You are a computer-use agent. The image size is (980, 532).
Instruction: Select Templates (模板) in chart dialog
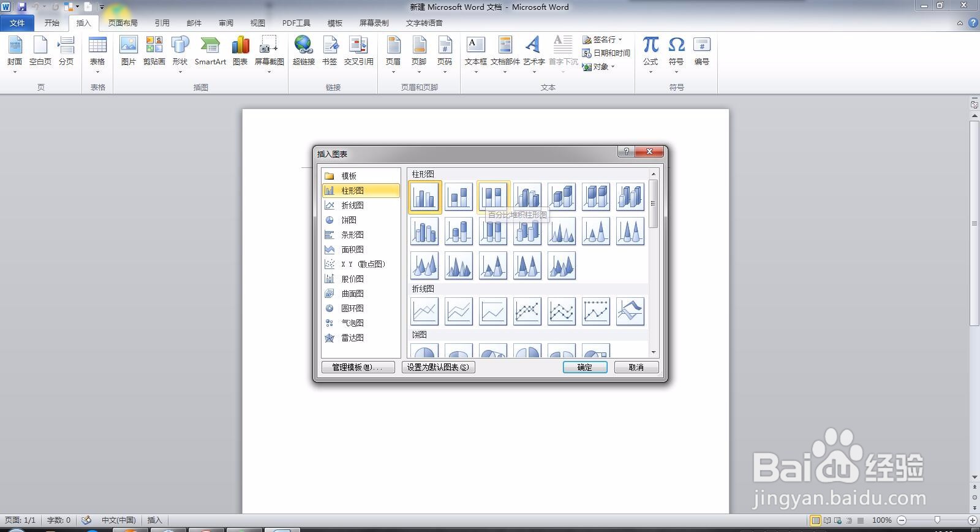pyautogui.click(x=361, y=176)
